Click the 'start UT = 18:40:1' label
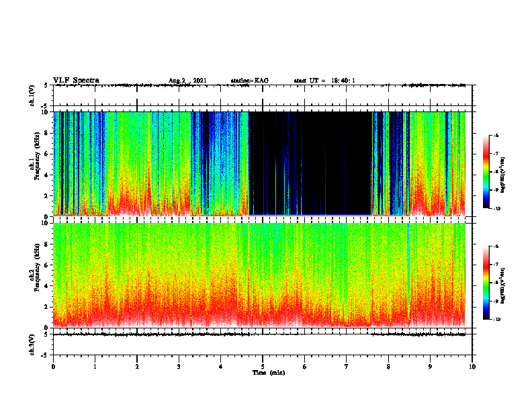The image size is (532, 411). tap(324, 81)
